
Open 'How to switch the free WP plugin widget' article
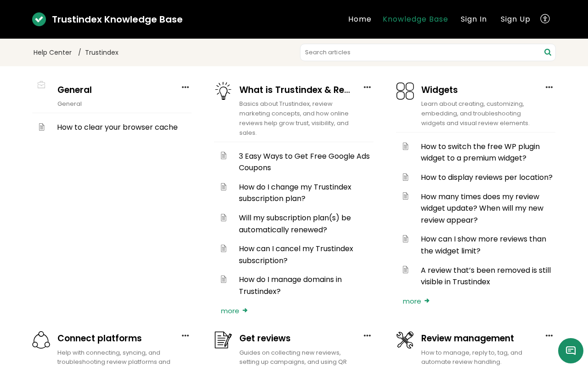[x=480, y=152]
